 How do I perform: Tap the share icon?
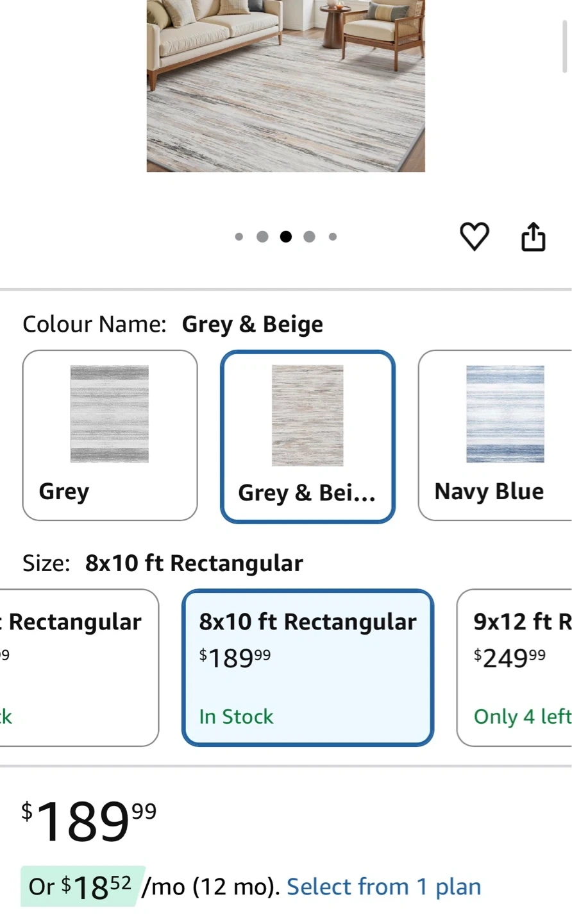[x=533, y=237]
